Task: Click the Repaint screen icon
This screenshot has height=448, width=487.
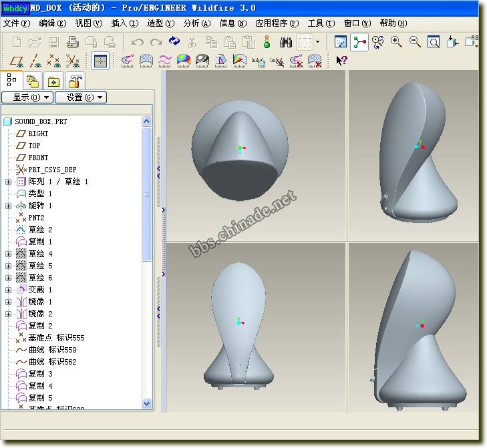Action: [x=341, y=41]
